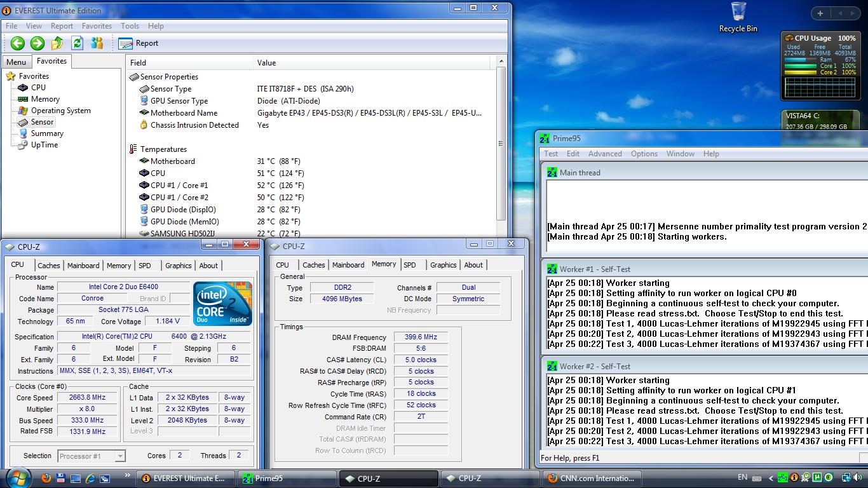Refresh the EVEREST sensor page
Screen dimensions: 868x488
78,43
